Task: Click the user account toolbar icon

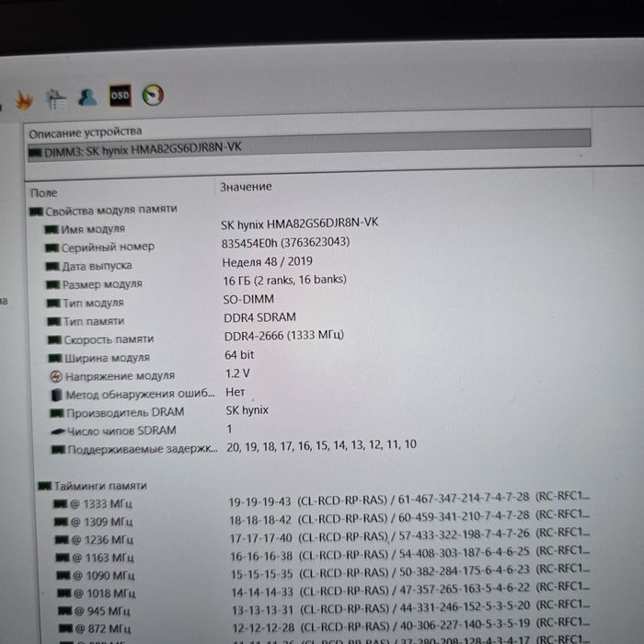Action: (x=87, y=98)
